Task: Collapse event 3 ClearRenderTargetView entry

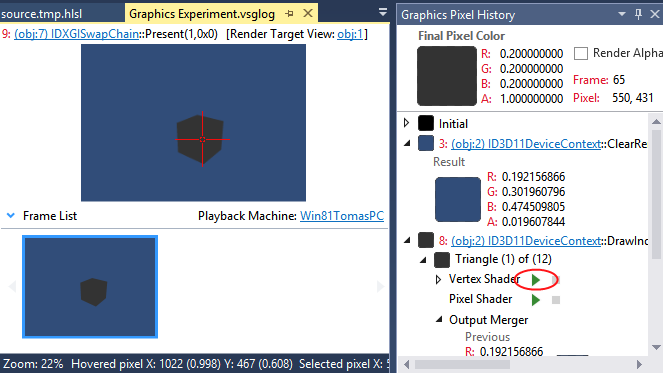Action: click(x=407, y=144)
